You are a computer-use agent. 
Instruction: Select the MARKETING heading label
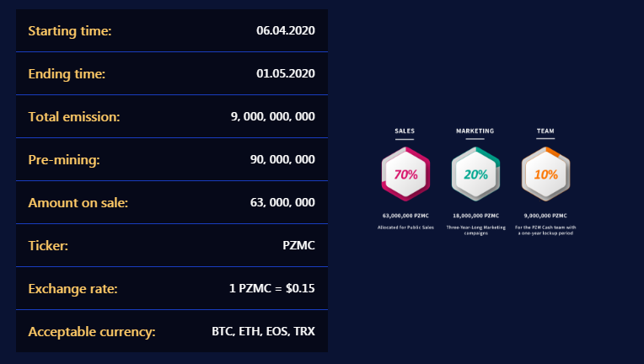coord(475,131)
